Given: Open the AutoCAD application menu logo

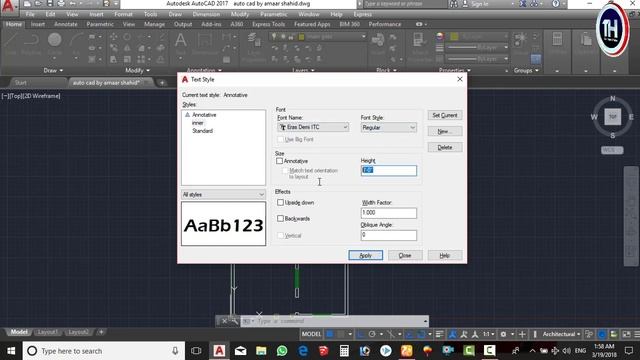Looking at the screenshot, I should click(8, 7).
